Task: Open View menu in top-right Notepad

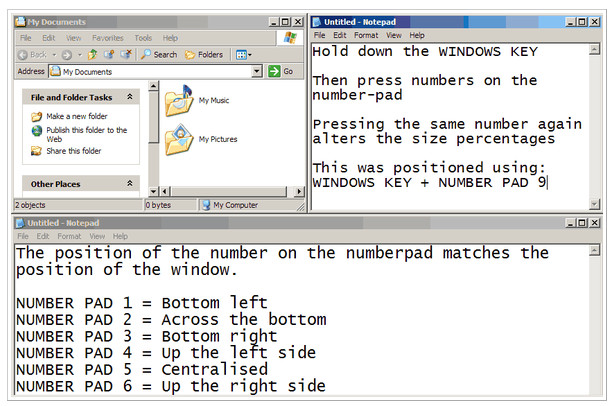Action: click(x=394, y=35)
